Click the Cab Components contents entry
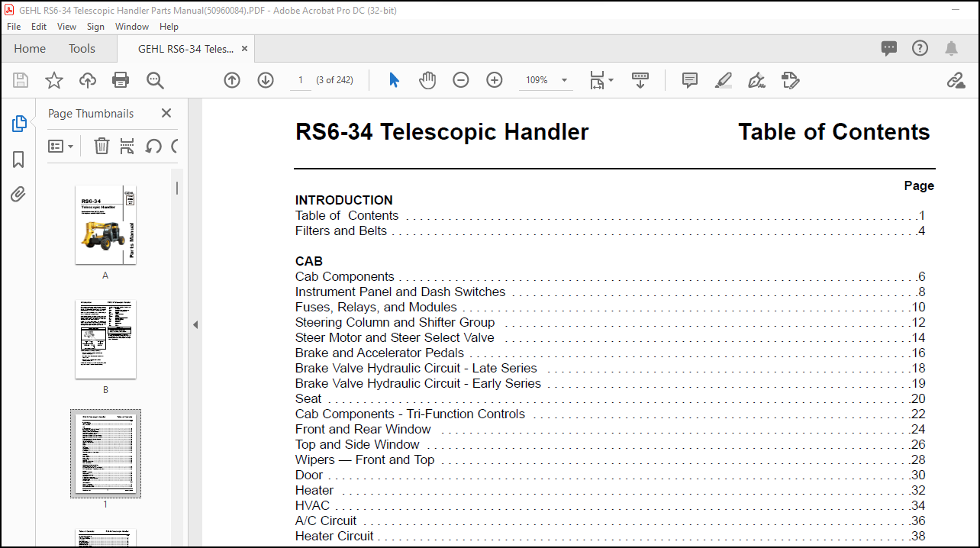Screen dimensions: 980x548 (x=610, y=276)
